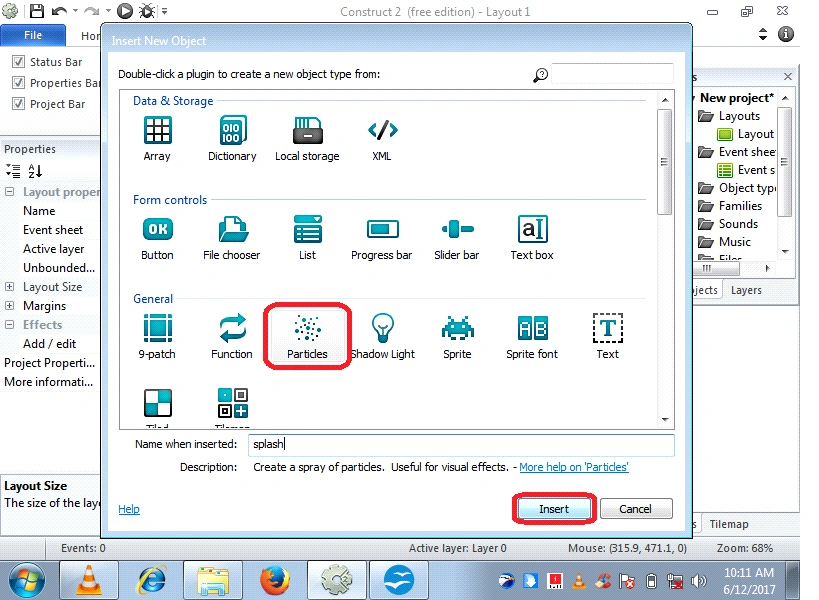This screenshot has height=600, width=819.
Task: Toggle the Properties Bar checkbox
Action: tap(18, 83)
